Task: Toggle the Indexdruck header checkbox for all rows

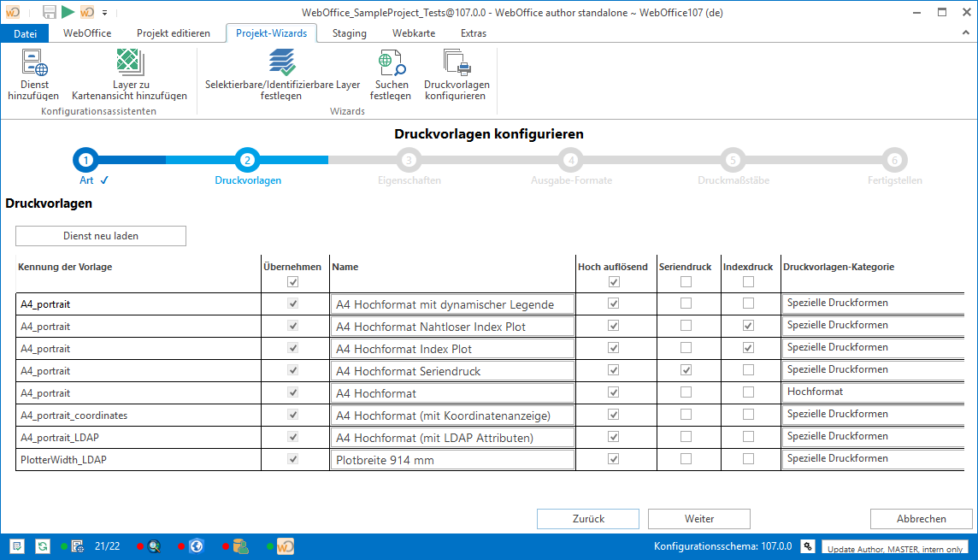Action: pyautogui.click(x=749, y=281)
